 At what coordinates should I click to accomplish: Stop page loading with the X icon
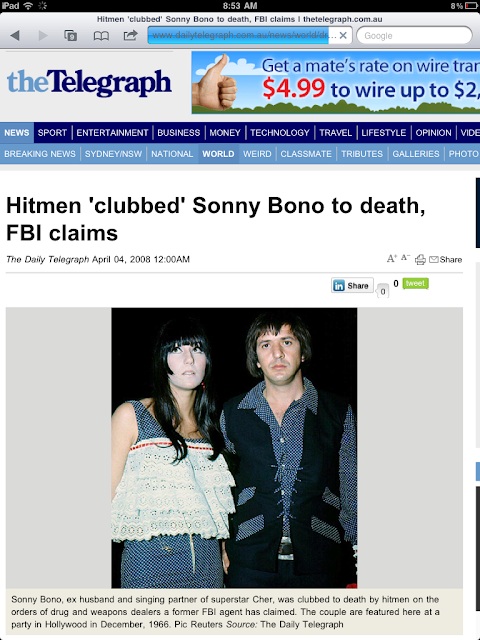point(343,36)
